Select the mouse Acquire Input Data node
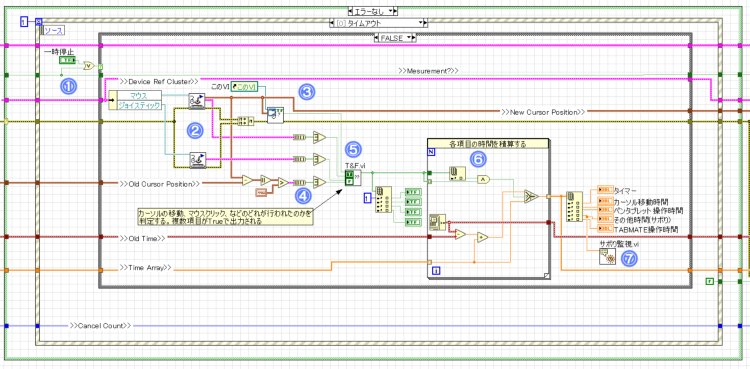 (197, 101)
